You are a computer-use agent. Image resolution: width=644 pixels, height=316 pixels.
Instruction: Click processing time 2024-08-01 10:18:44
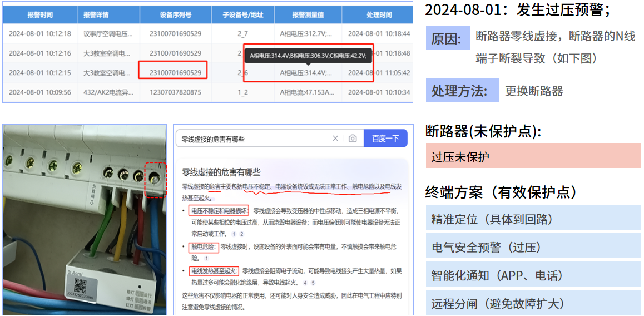379,34
